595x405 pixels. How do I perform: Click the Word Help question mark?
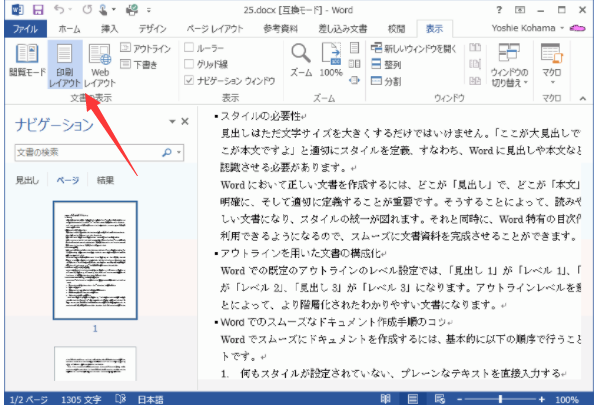499,10
